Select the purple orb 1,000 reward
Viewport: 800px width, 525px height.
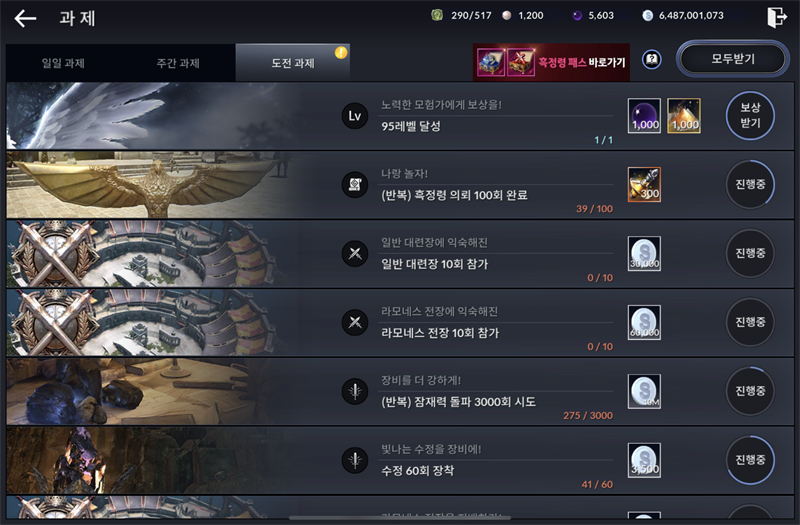coord(644,116)
